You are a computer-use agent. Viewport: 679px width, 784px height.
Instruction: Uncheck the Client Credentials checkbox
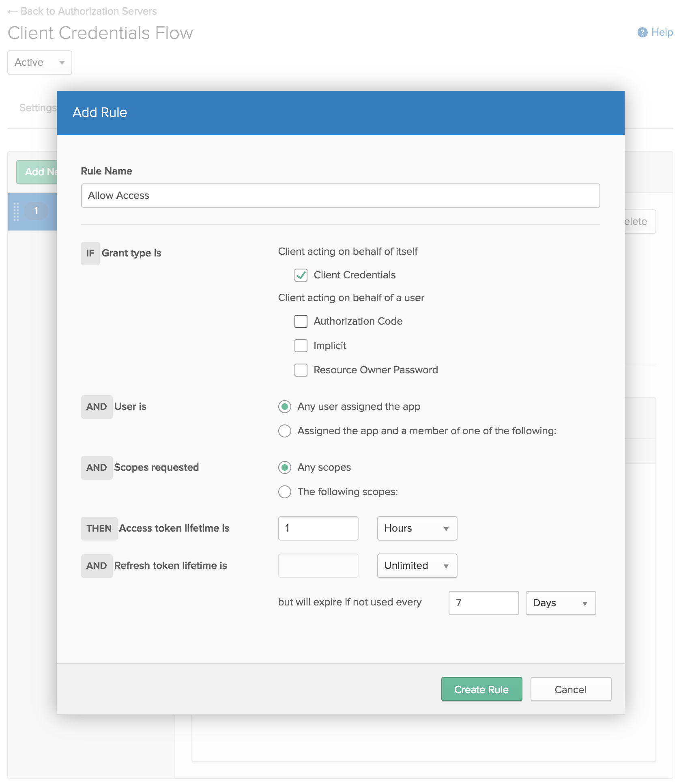click(301, 275)
